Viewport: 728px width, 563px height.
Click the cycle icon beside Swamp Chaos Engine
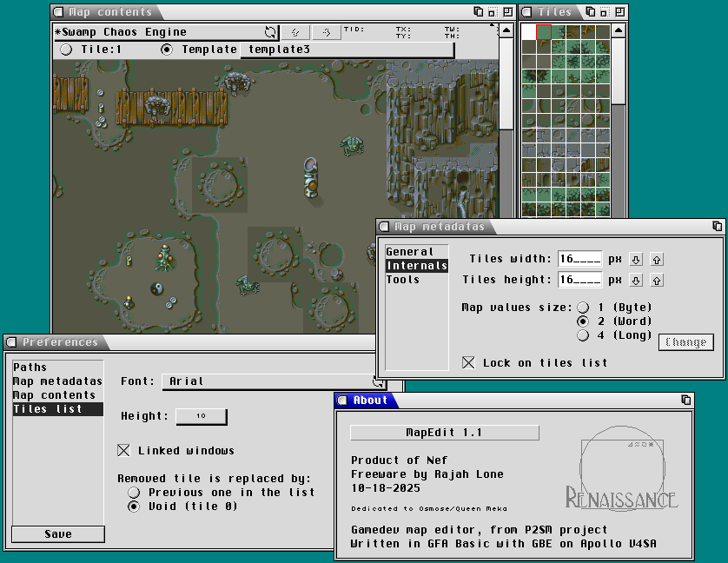tap(270, 32)
